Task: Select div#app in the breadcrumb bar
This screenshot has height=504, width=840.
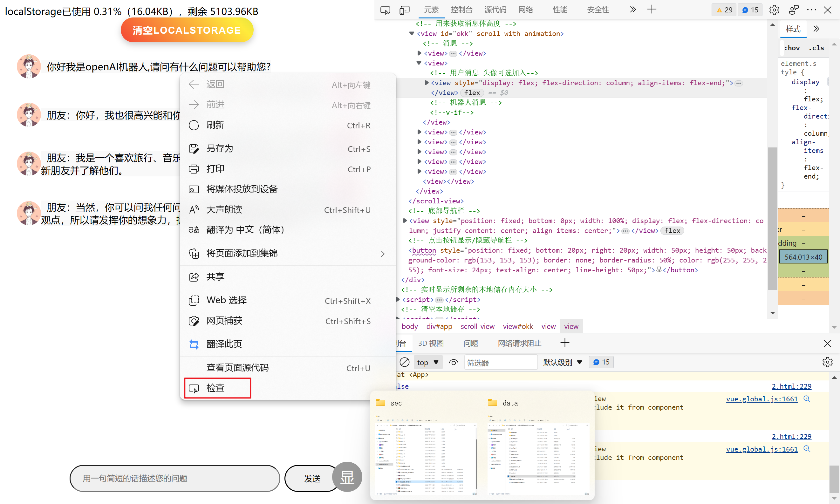Action: click(439, 326)
